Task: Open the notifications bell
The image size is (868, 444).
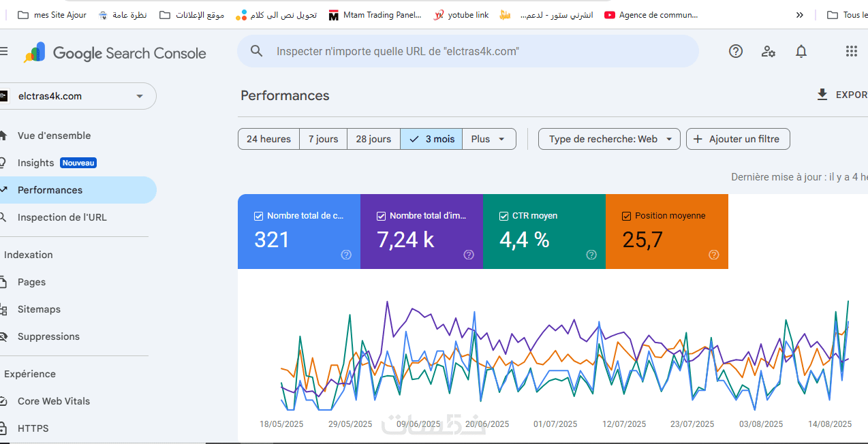Action: (x=801, y=51)
